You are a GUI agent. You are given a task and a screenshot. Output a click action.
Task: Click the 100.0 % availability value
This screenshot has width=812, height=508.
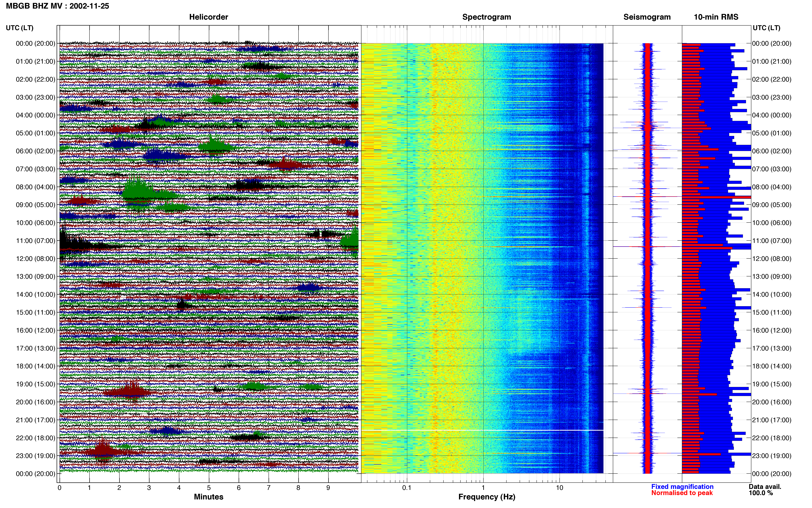click(x=761, y=493)
